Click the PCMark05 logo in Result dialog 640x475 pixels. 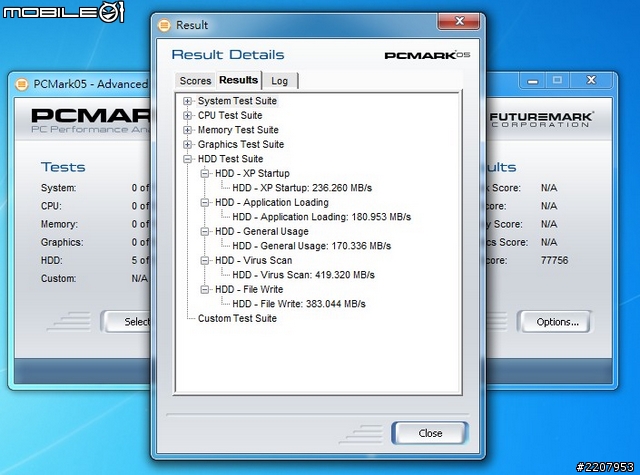pos(427,55)
